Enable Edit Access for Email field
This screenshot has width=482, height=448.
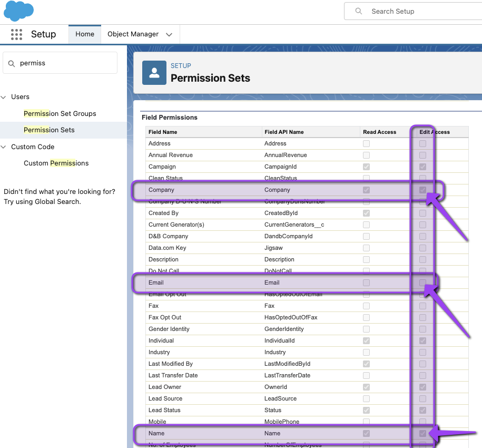point(422,283)
